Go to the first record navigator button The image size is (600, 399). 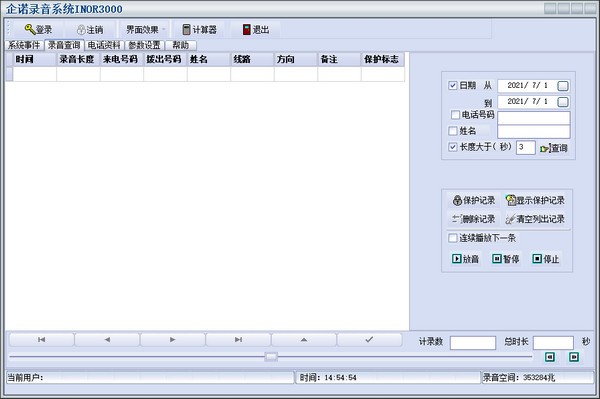point(42,340)
